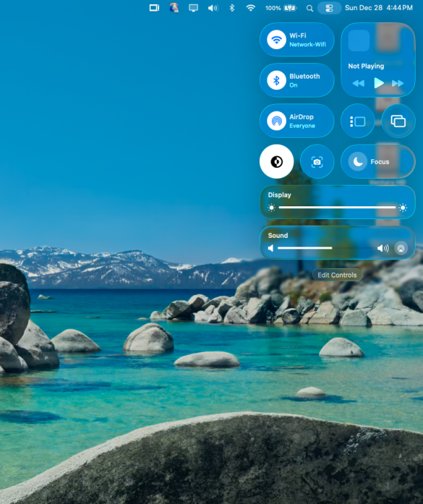Open the battery status menu item
Viewport: 423px width, 504px height.
[281, 8]
